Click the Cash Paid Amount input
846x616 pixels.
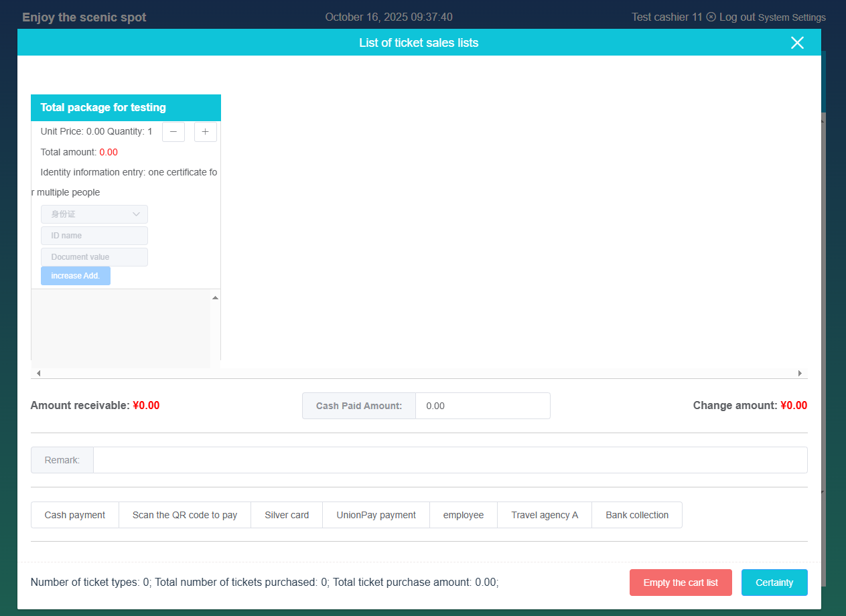[482, 406]
